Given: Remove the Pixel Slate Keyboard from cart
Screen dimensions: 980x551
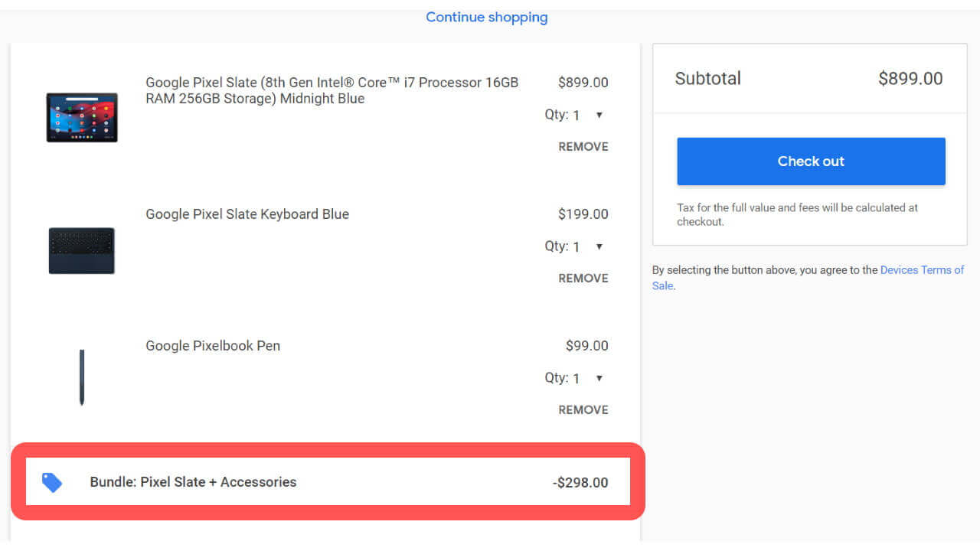Looking at the screenshot, I should click(583, 279).
